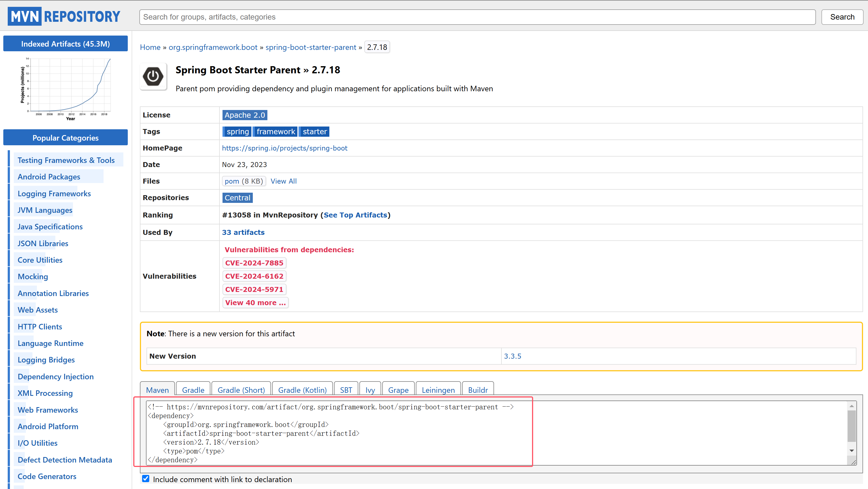The image size is (868, 489).
Task: Open the spring.io homepage link
Action: tap(284, 148)
